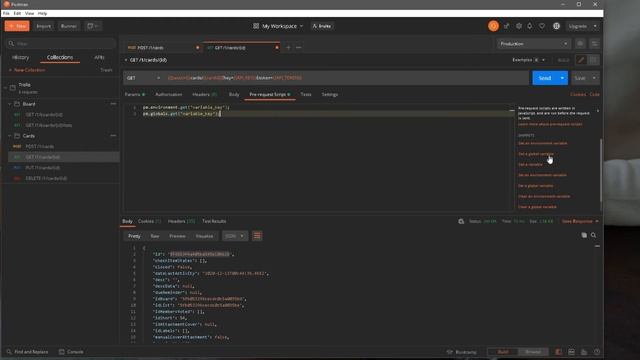Click the sidebar Filter search field
The height and width of the screenshot is (360, 640).
60,44
